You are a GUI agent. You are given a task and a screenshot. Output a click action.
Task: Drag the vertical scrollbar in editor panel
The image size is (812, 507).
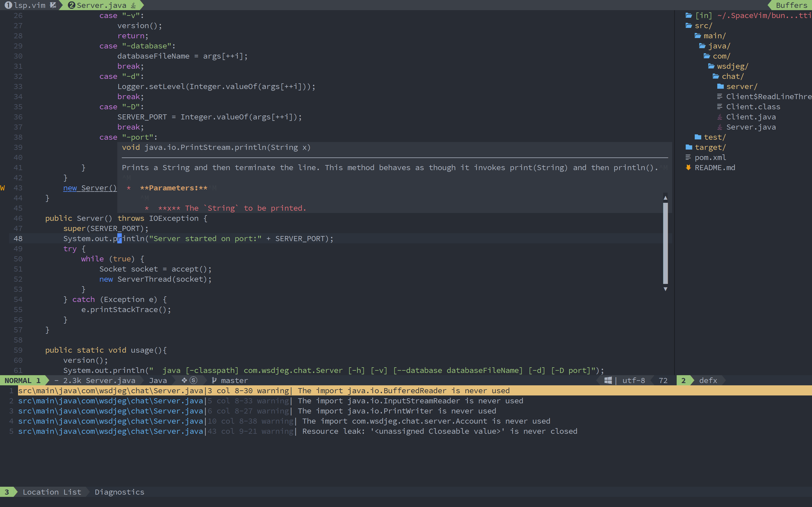click(x=667, y=243)
